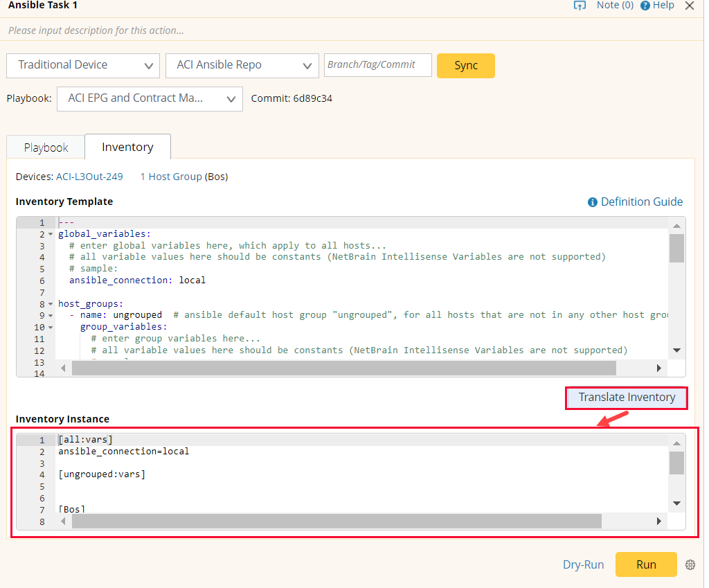Open the ACI-L3Out-249 device link

[x=89, y=177]
